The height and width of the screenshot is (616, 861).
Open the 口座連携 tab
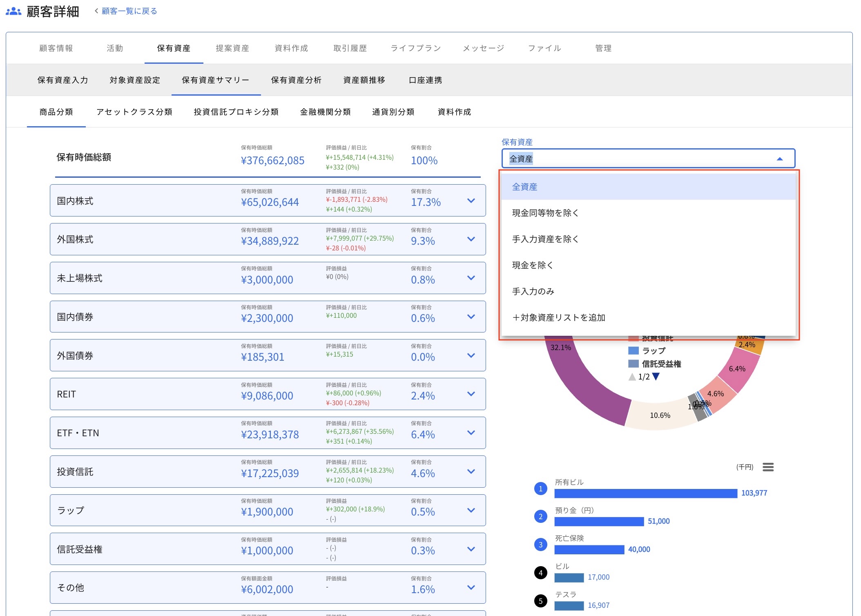[425, 80]
